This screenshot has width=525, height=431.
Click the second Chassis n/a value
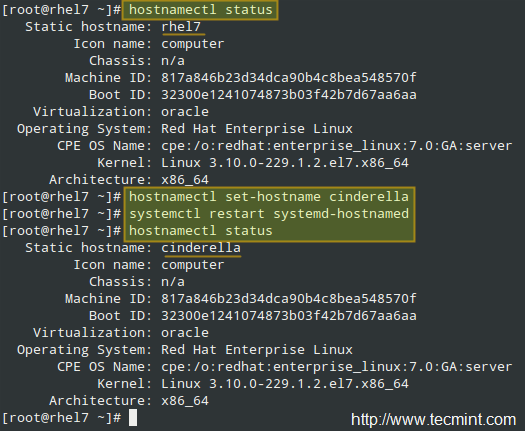pyautogui.click(x=173, y=282)
